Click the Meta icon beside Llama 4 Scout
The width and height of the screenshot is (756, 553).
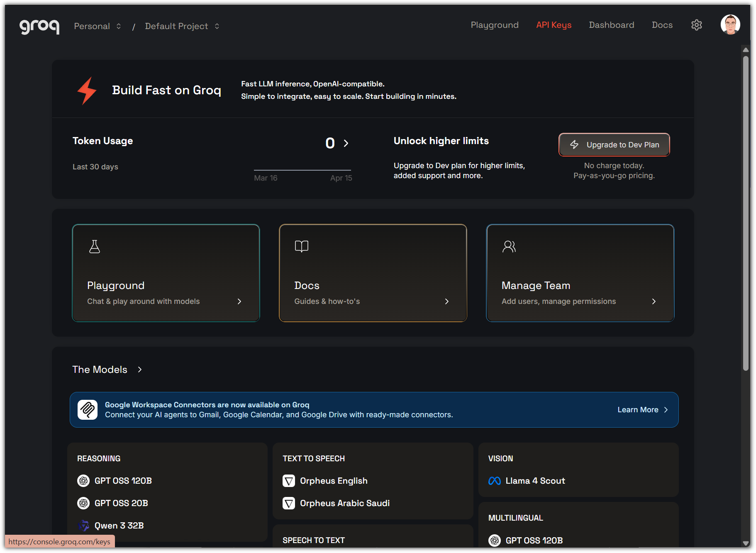tap(495, 481)
